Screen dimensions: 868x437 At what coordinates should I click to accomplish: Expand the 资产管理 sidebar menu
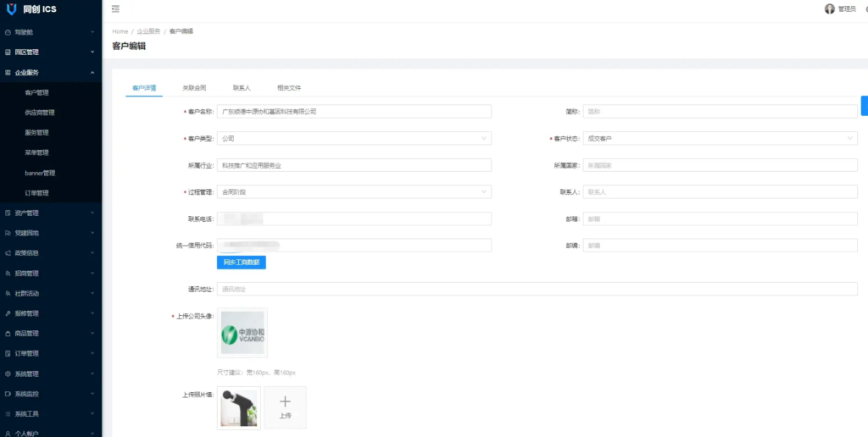click(49, 213)
